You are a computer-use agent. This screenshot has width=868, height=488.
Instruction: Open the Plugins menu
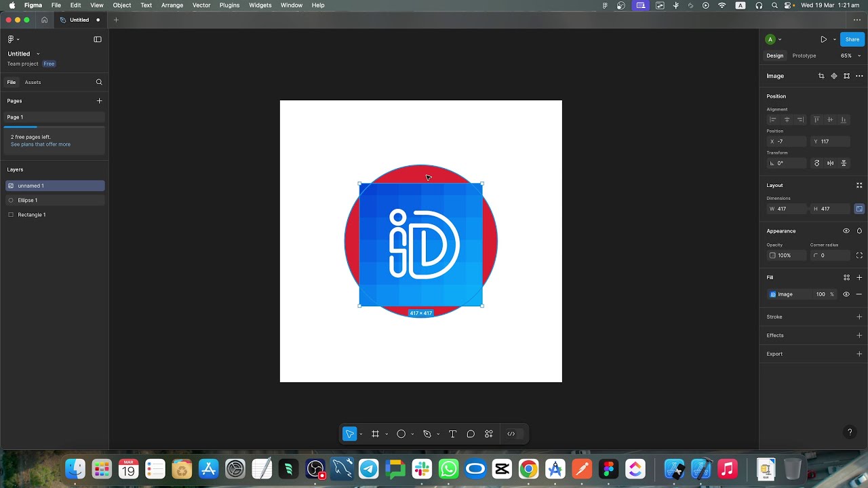[x=229, y=5]
